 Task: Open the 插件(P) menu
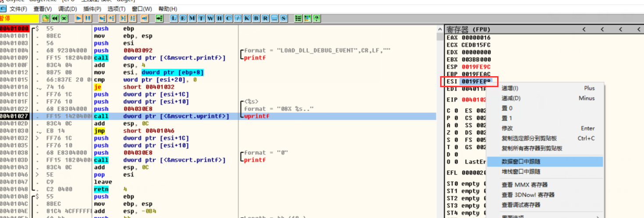[x=93, y=9]
